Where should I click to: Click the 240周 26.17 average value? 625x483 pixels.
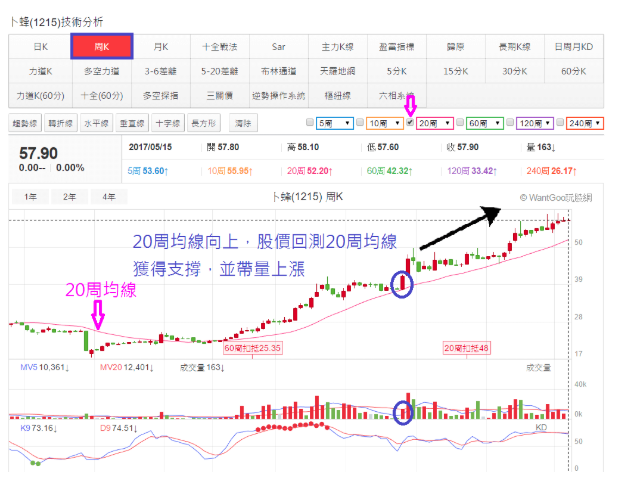[552, 171]
